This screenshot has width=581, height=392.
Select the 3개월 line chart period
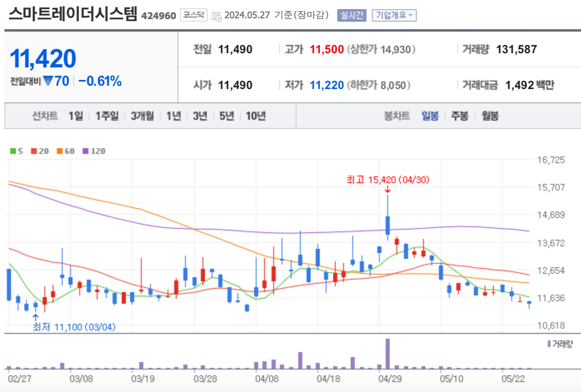pos(142,116)
